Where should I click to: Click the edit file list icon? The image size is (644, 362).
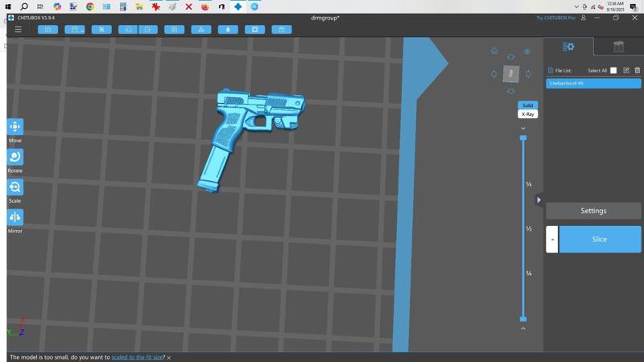pyautogui.click(x=626, y=71)
